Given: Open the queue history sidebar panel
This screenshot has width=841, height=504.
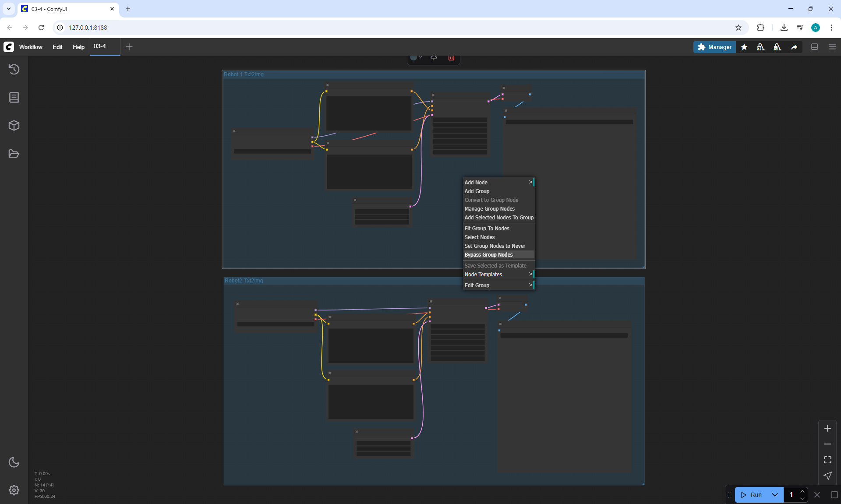Looking at the screenshot, I should click(x=14, y=69).
